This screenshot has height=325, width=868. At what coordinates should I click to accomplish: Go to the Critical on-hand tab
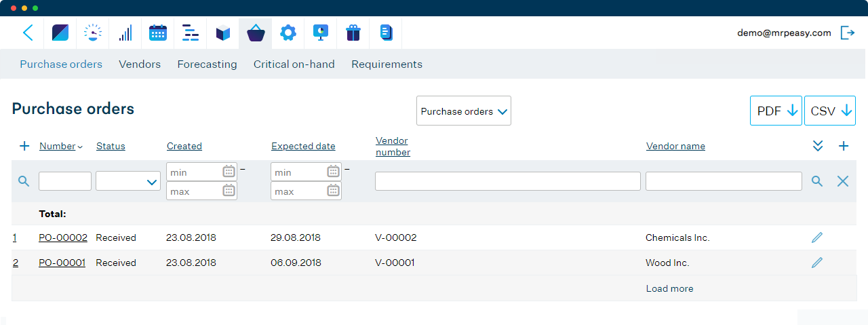[294, 64]
